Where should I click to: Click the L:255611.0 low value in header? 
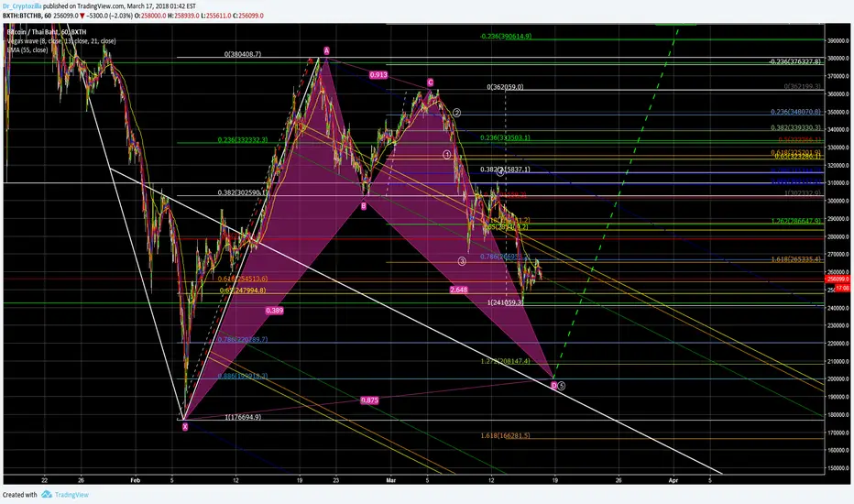215,16
